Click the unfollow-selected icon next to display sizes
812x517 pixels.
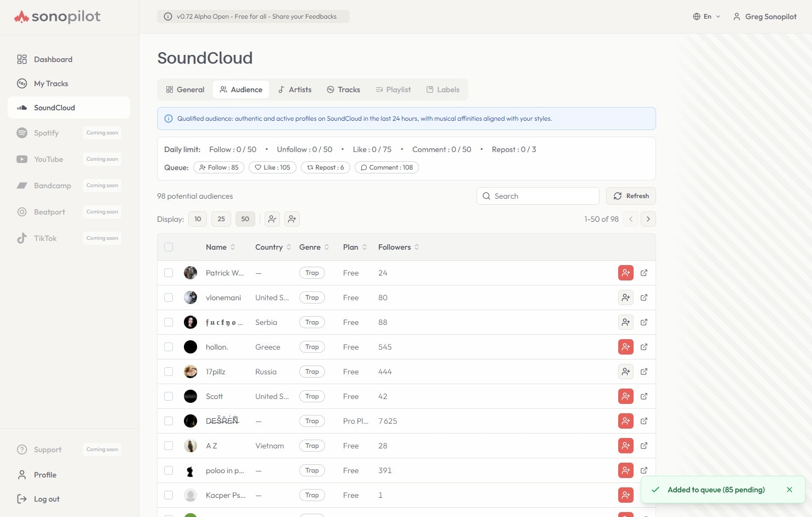tap(272, 219)
